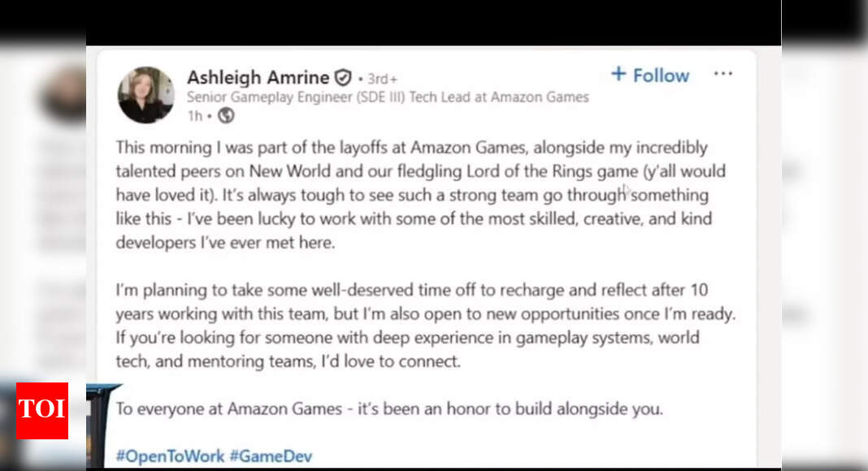868x471 pixels.
Task: Click the #GameDev hashtag
Action: [272, 456]
